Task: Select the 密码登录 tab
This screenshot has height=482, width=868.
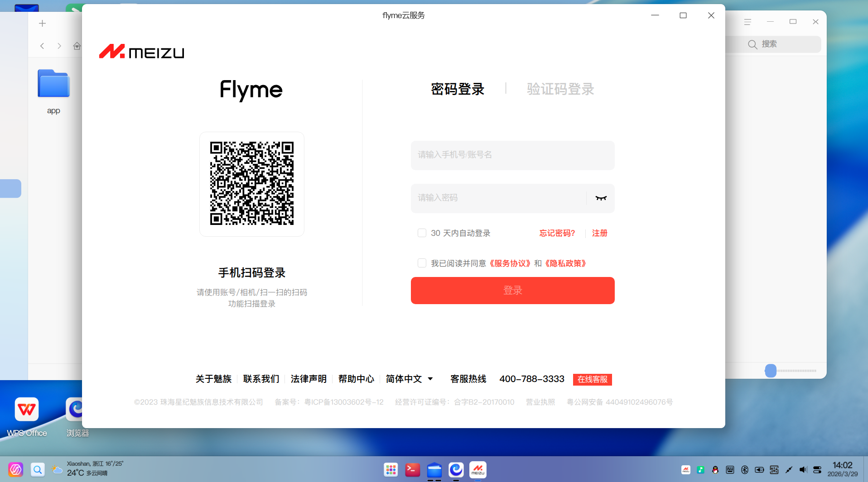Action: [458, 89]
